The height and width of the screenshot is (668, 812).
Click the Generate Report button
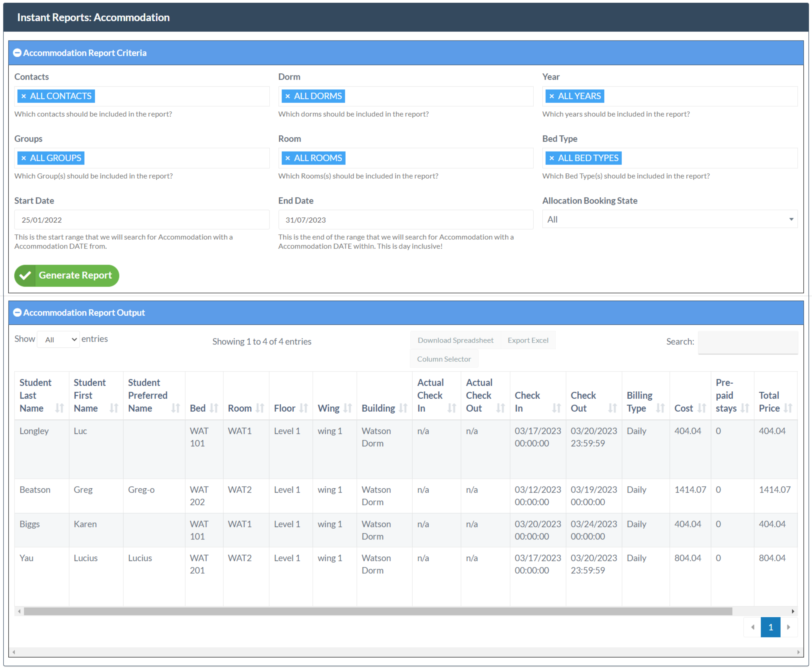67,275
